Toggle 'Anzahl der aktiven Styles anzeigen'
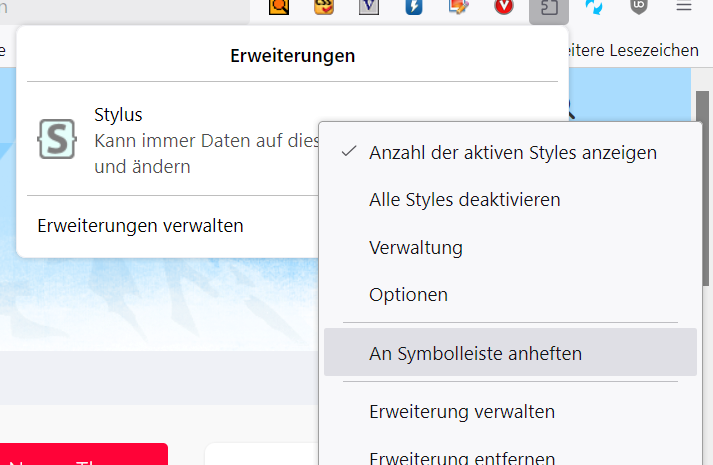This screenshot has height=465, width=713. tap(512, 153)
